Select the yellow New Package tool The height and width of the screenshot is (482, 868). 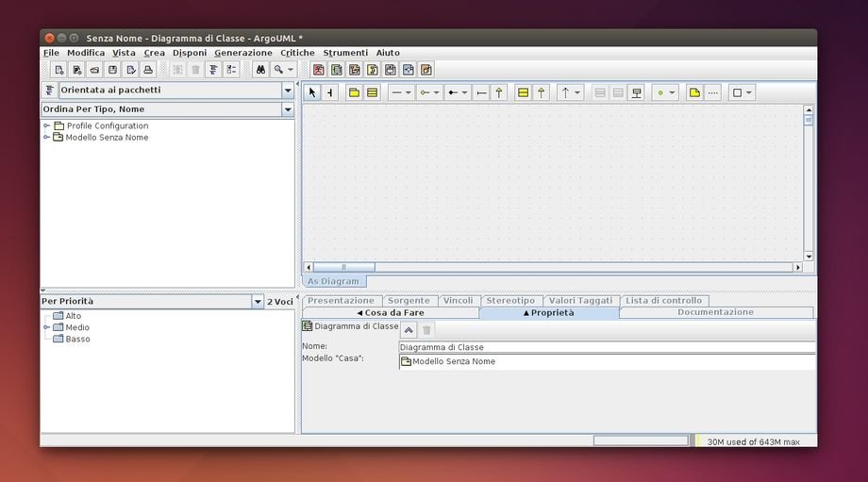click(x=354, y=92)
